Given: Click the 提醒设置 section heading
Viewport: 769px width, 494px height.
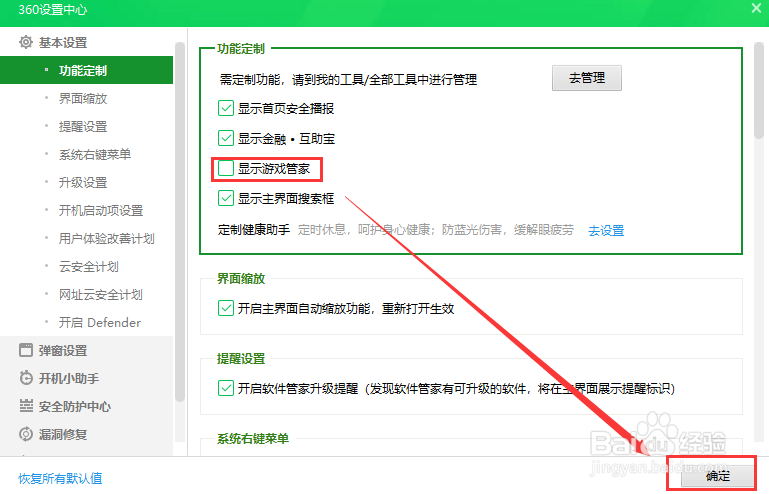Looking at the screenshot, I should click(241, 359).
